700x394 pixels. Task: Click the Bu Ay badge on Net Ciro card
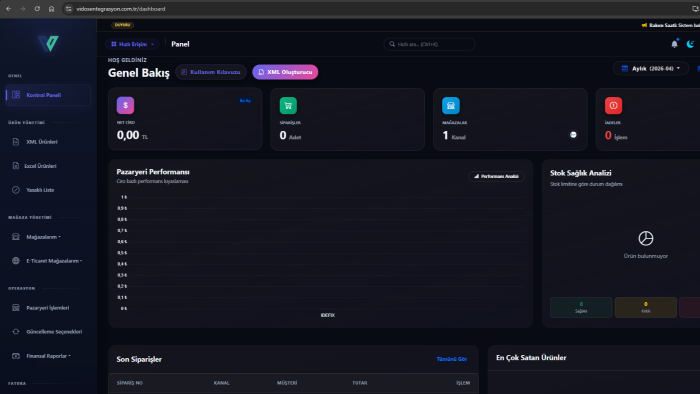pos(245,101)
